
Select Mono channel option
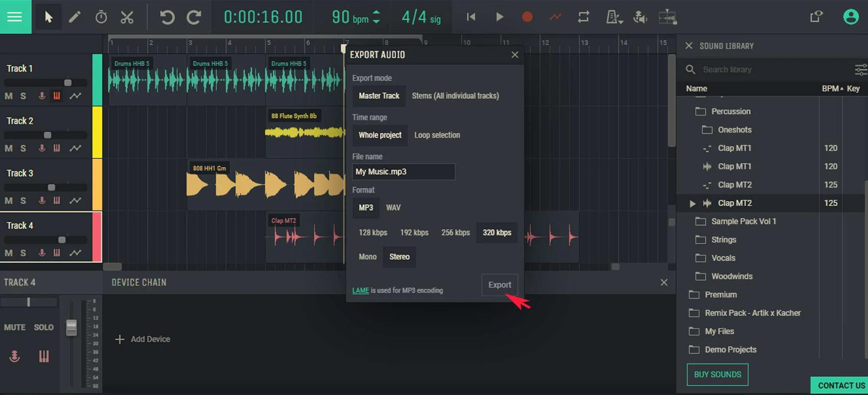click(x=367, y=257)
